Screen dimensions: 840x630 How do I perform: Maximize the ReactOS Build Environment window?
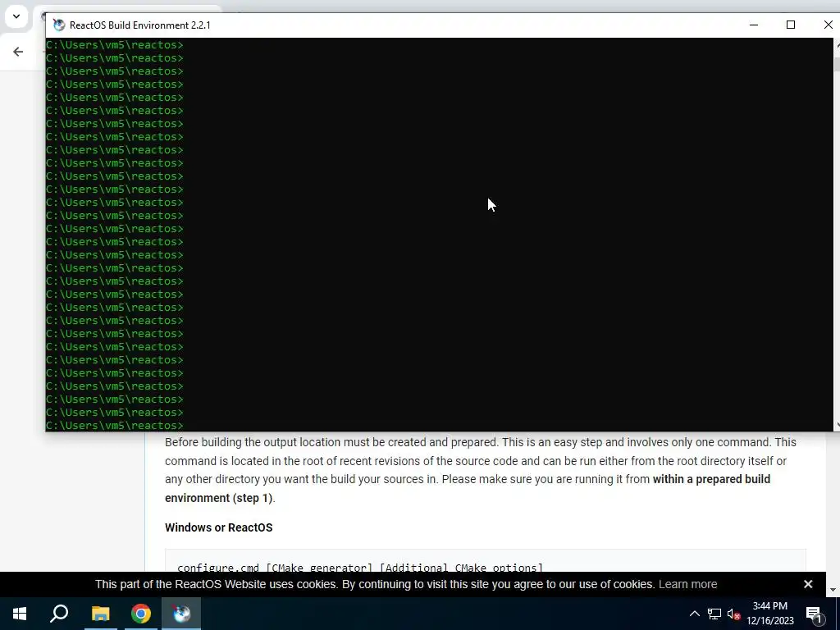[790, 25]
